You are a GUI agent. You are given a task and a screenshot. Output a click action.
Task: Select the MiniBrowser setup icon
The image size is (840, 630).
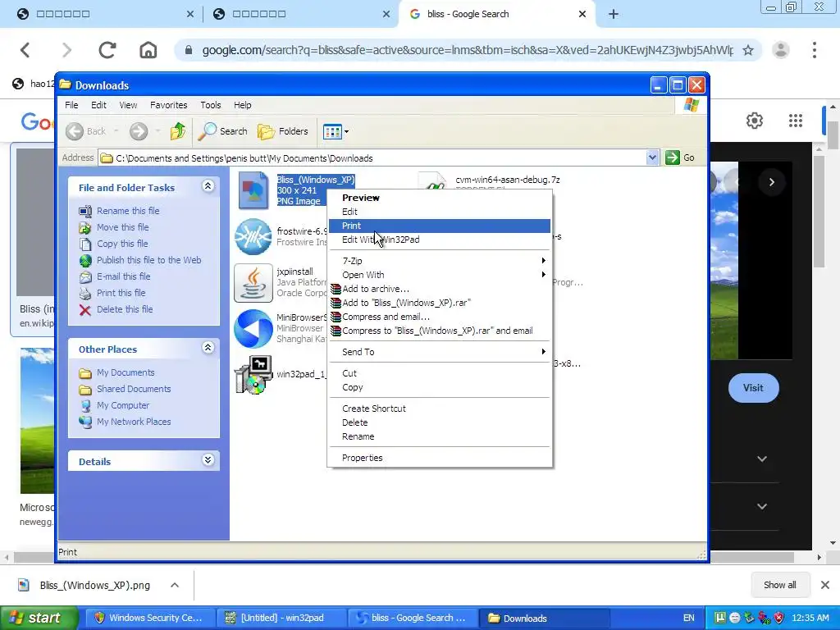click(x=253, y=328)
